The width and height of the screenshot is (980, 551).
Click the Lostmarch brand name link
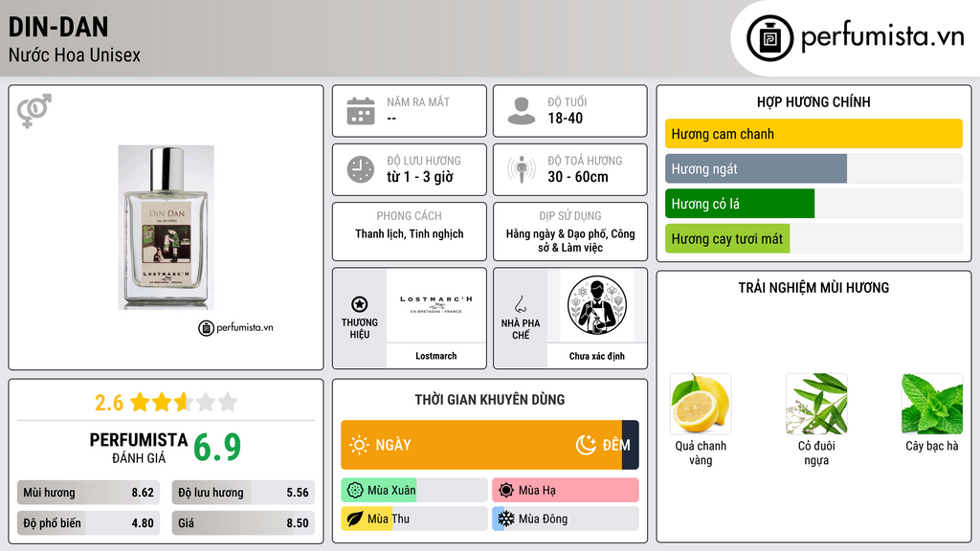tap(435, 356)
